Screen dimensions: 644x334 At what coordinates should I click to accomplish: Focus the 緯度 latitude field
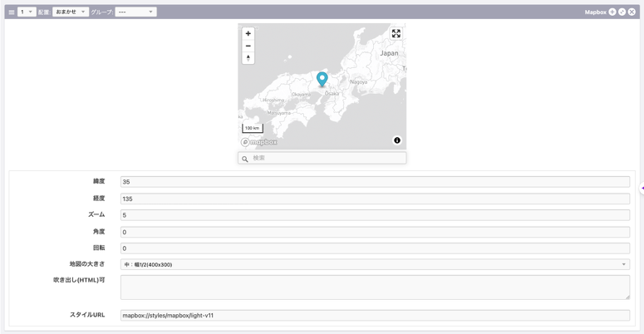pos(375,182)
